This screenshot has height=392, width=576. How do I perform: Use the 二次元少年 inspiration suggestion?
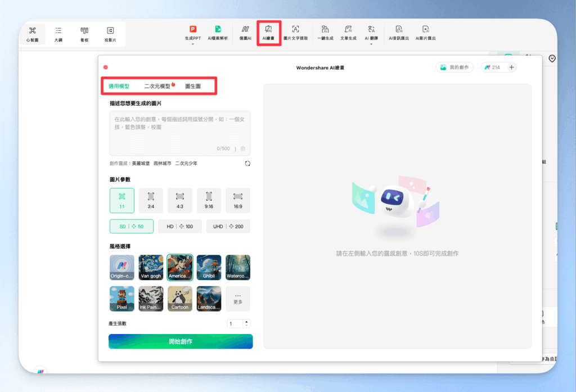tap(186, 164)
